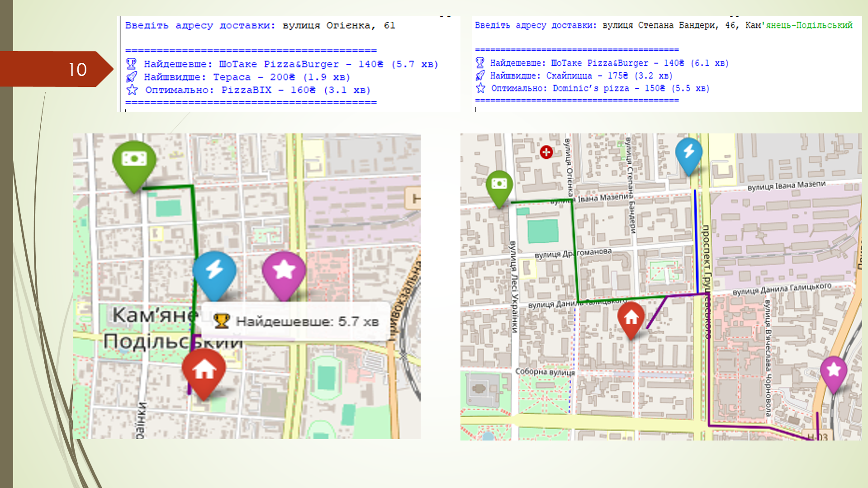Click the rocket icon in left console output
The height and width of the screenshot is (488, 868).
[x=131, y=76]
